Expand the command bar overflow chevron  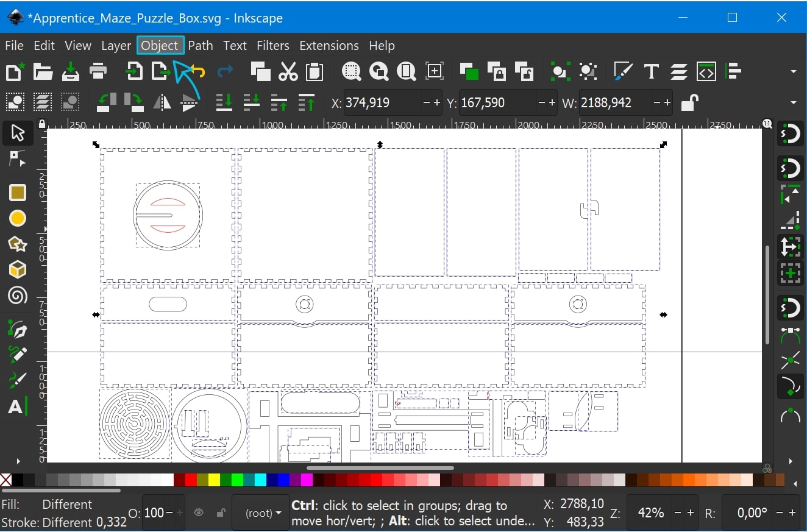tap(794, 71)
